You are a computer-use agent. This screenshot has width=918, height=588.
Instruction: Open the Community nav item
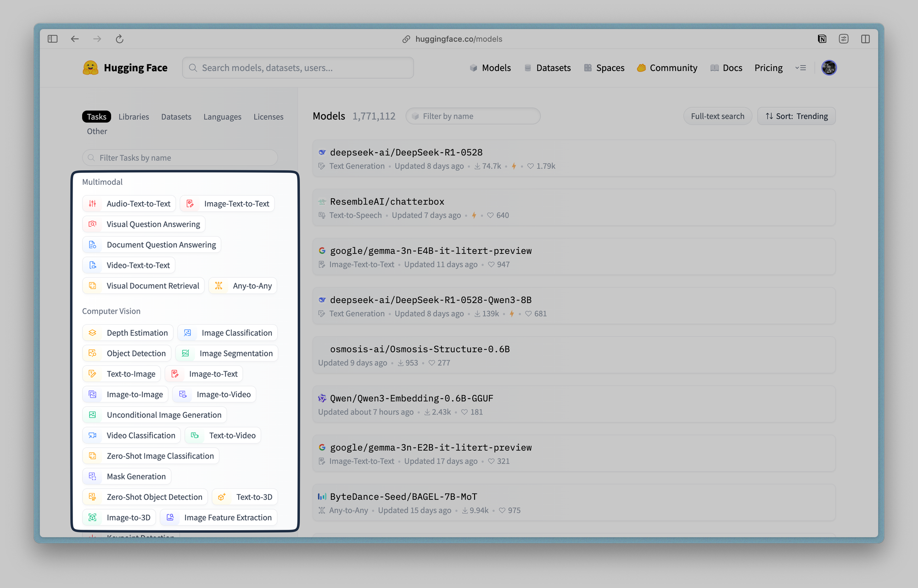point(667,68)
